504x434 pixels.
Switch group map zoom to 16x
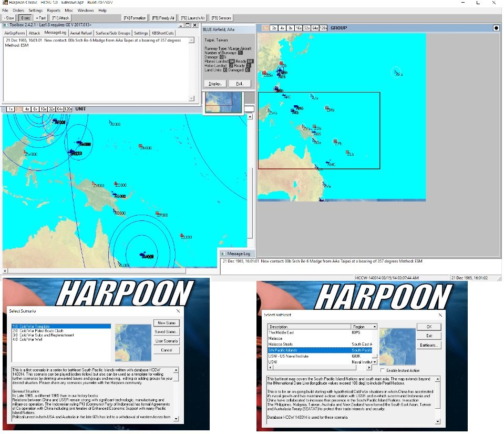(x=299, y=28)
